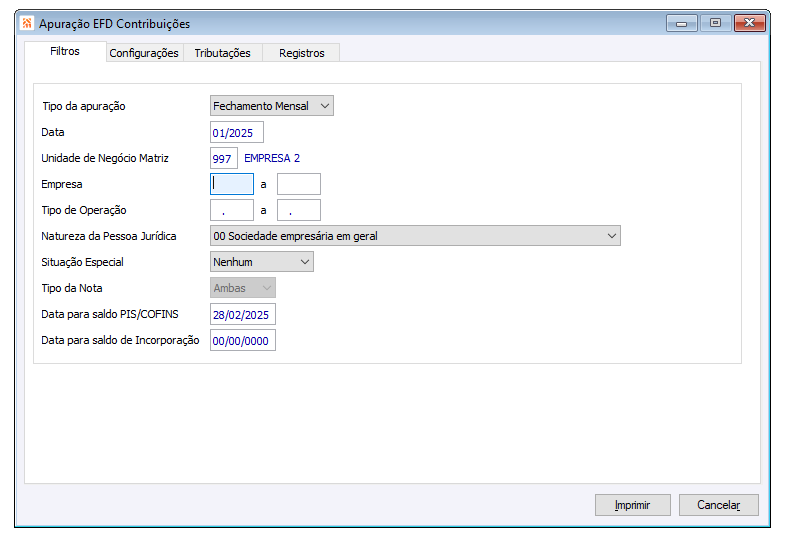786x536 pixels.
Task: Click the Situação Especial label
Action: 82,262
